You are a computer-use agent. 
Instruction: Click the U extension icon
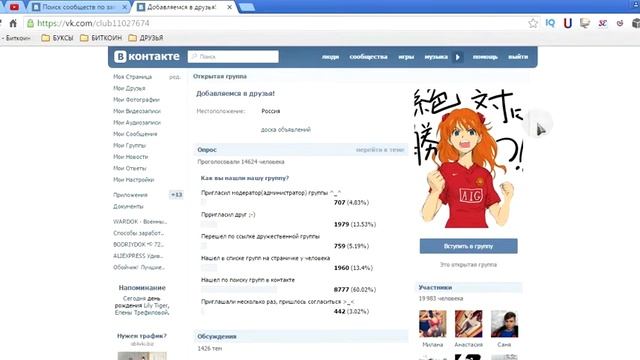[568, 23]
